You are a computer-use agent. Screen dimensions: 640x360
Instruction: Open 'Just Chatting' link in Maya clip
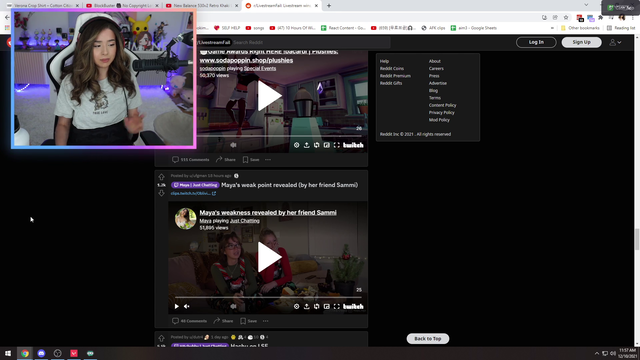pos(245,221)
